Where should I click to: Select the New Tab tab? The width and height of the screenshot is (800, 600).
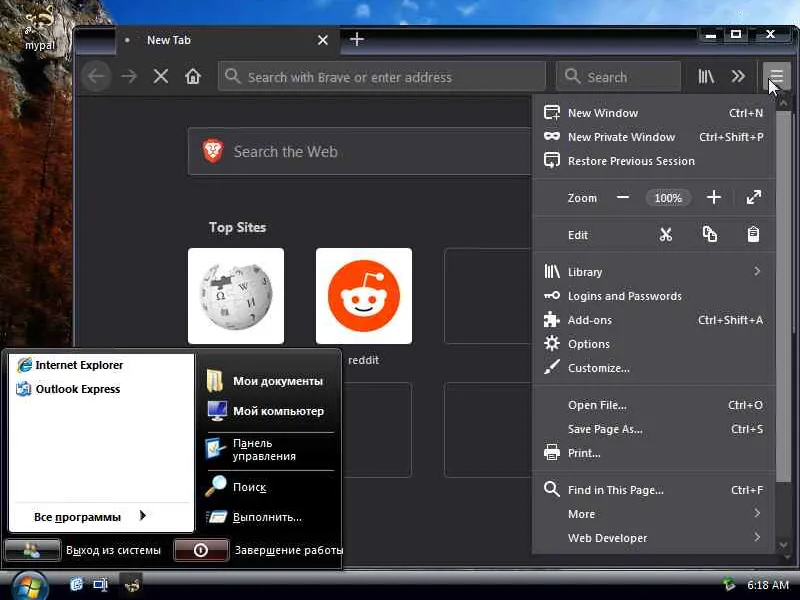point(228,40)
